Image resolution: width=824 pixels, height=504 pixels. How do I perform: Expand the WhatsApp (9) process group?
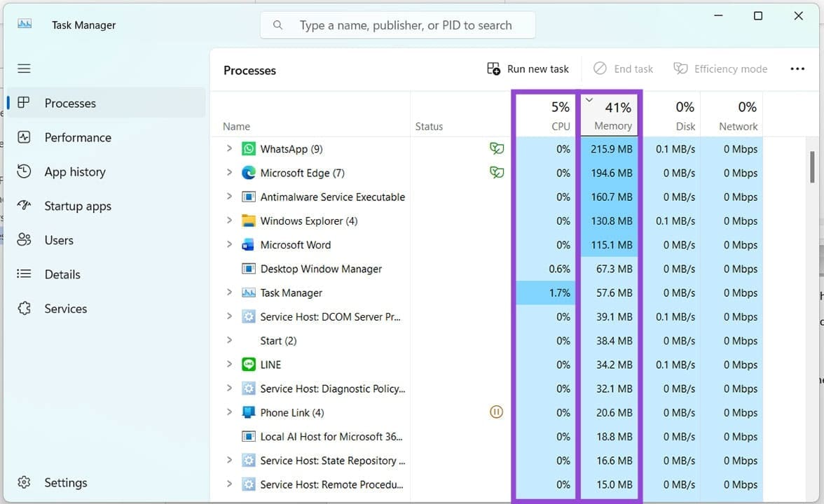229,148
